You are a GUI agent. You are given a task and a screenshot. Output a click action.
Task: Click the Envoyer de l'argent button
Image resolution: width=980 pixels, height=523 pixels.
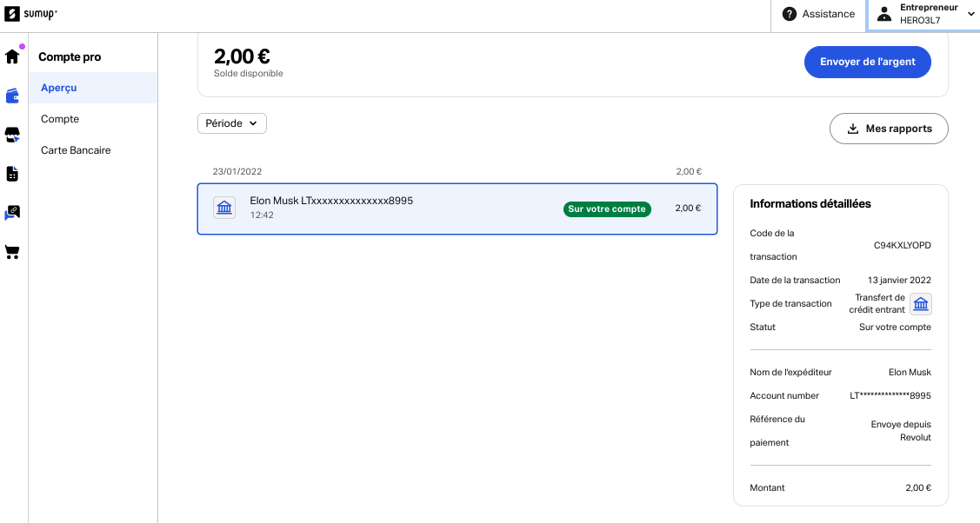click(x=867, y=62)
